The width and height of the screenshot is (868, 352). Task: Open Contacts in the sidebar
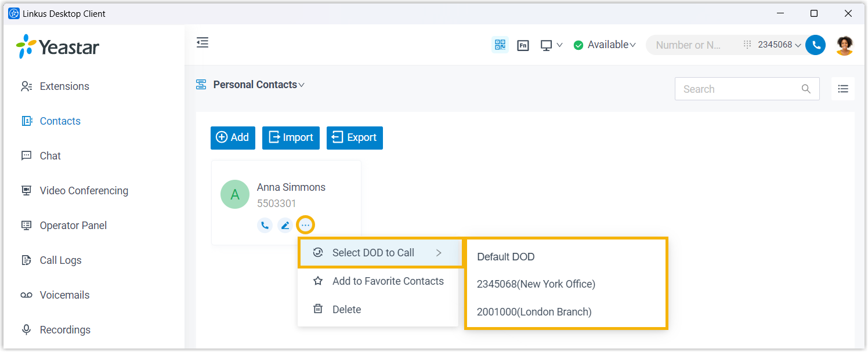coord(60,121)
